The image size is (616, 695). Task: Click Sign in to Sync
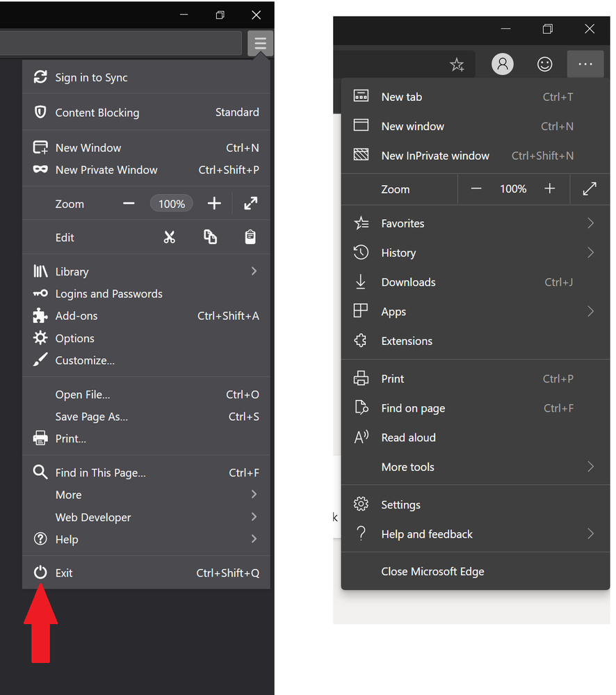pos(92,77)
